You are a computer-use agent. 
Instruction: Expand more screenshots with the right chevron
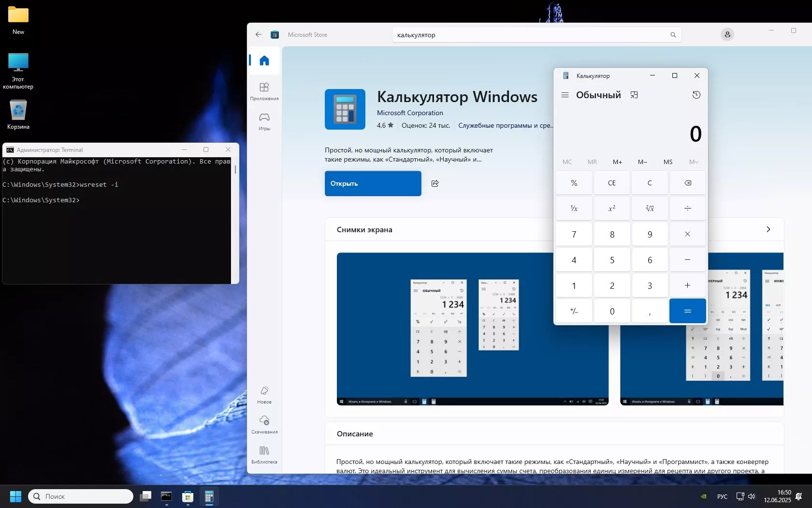768,229
